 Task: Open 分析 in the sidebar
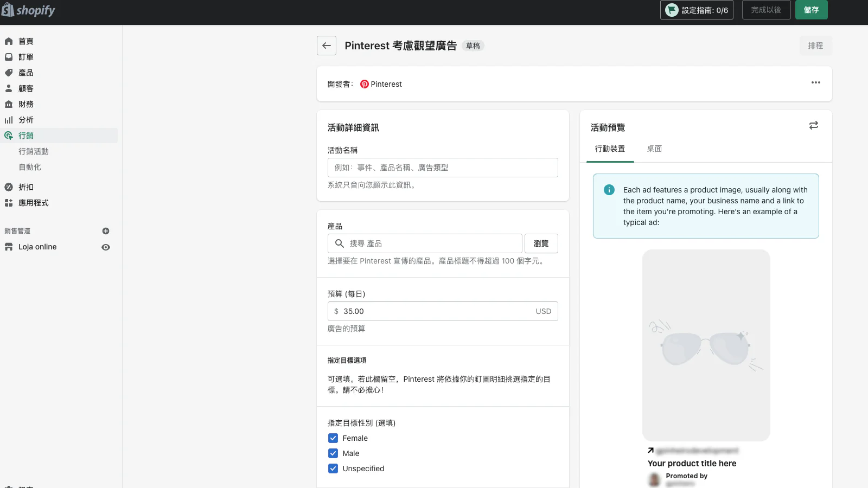pyautogui.click(x=26, y=120)
